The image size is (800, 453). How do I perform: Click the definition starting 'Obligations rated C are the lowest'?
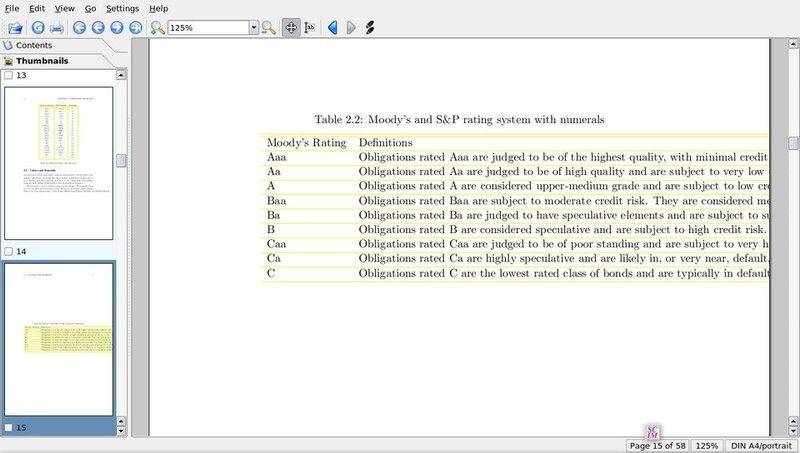click(563, 273)
